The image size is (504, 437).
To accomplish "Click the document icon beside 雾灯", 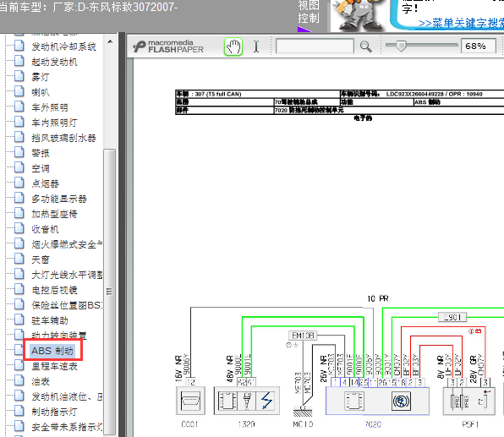I will click(19, 76).
